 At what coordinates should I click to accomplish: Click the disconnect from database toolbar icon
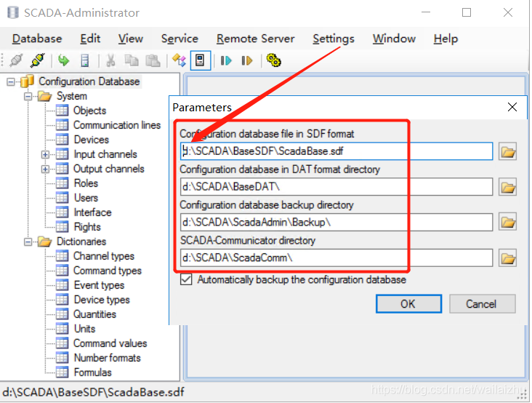point(37,61)
